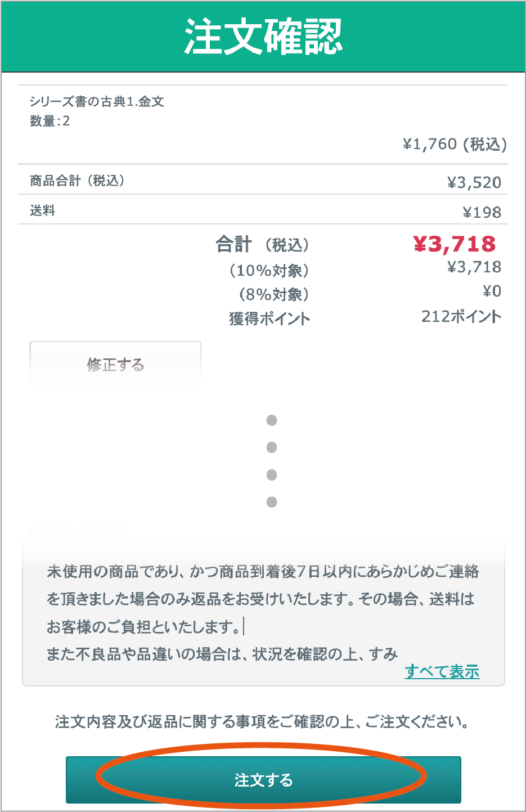Click the 数量:2 quantity text

click(50, 121)
